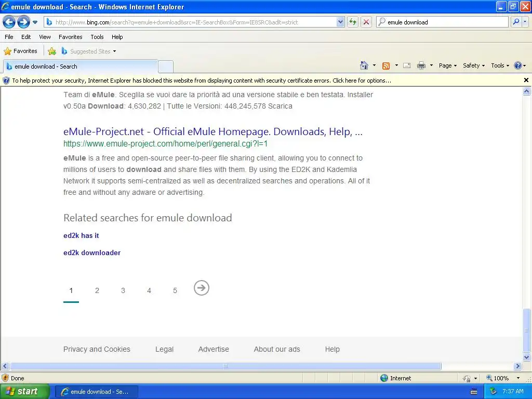Open the recent pages dropdown beside Forward

35,22
